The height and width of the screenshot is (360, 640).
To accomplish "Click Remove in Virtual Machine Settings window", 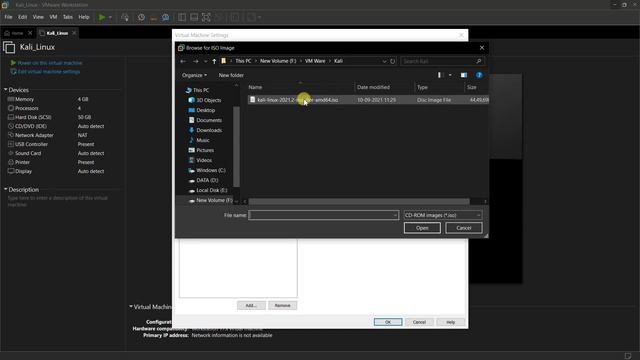I will tap(282, 305).
